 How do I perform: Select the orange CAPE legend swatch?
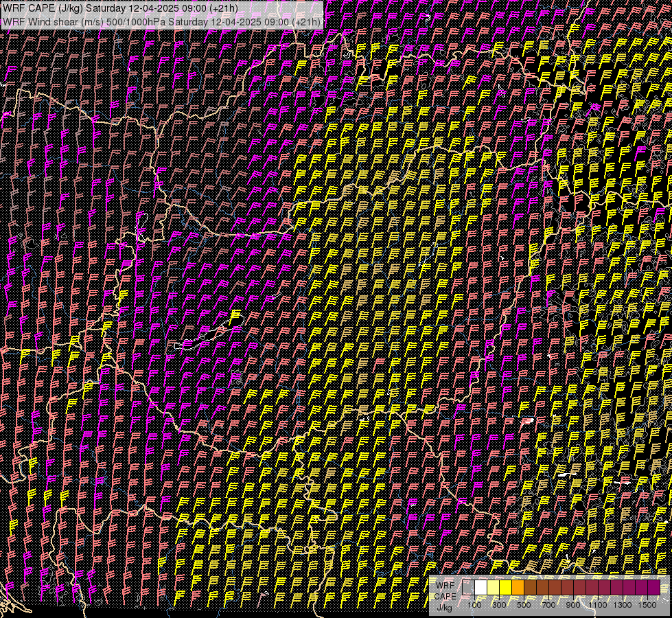[518, 588]
